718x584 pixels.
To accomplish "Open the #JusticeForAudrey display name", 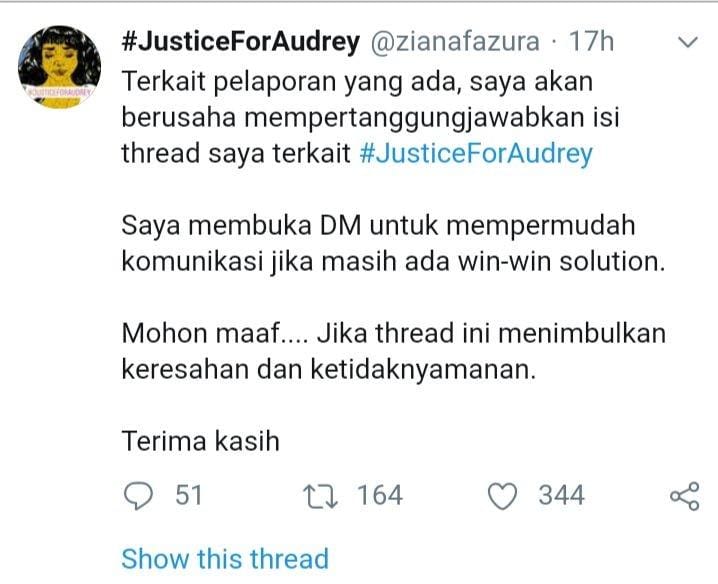I will 241,42.
